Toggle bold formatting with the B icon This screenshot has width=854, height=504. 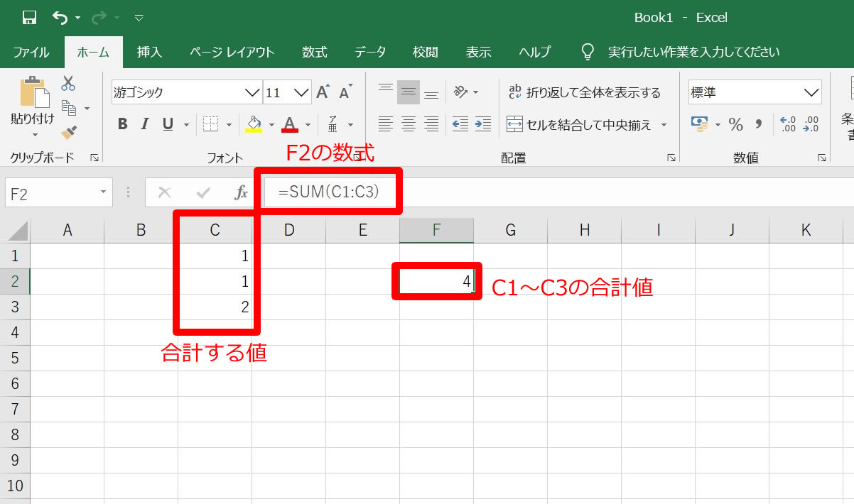[121, 124]
